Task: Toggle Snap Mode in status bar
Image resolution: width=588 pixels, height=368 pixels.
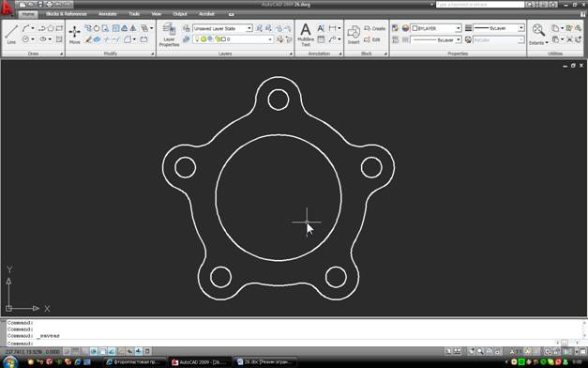Action: pos(67,351)
